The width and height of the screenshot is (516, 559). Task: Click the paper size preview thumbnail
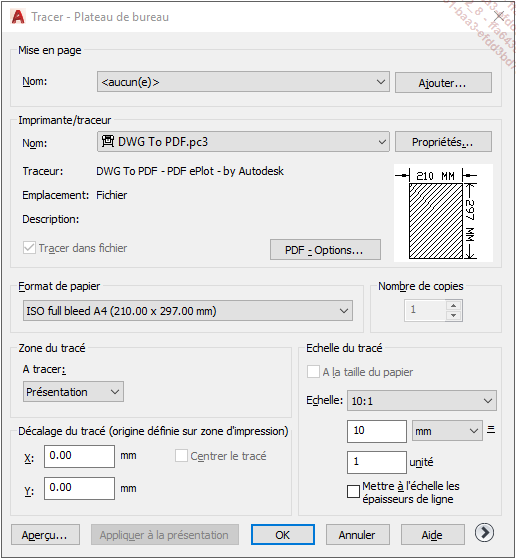pos(443,213)
